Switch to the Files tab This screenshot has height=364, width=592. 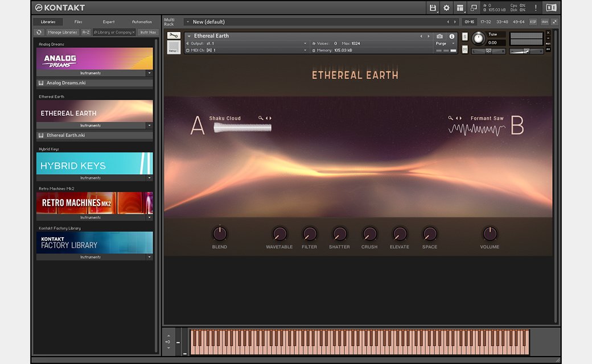(78, 22)
